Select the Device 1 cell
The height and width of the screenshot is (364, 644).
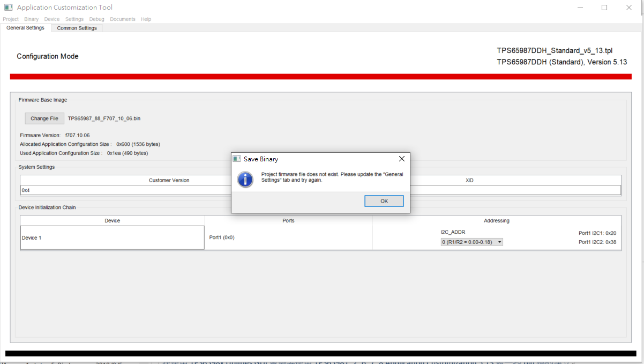click(x=112, y=237)
